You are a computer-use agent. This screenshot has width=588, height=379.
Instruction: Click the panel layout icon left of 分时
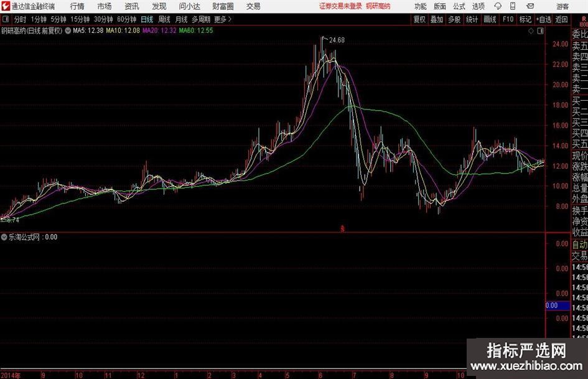[x=5, y=19]
